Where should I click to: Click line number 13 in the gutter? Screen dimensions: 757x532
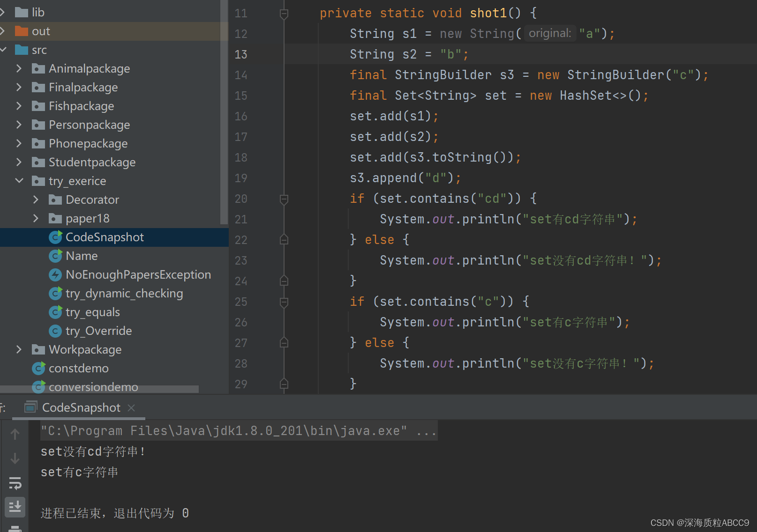tap(241, 54)
